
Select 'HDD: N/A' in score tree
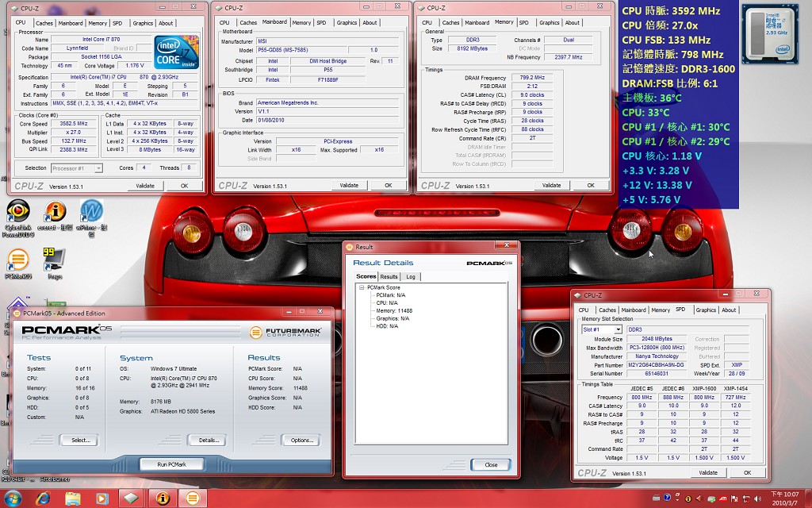click(x=387, y=326)
